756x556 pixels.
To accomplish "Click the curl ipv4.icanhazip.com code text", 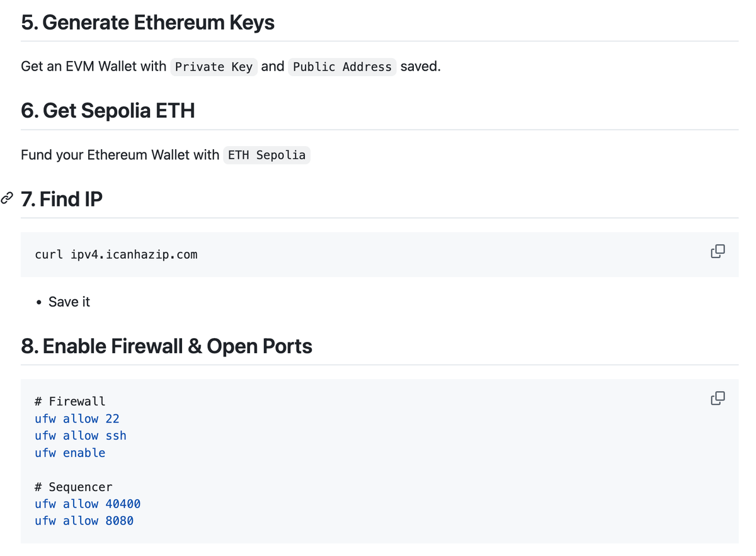I will tap(116, 254).
